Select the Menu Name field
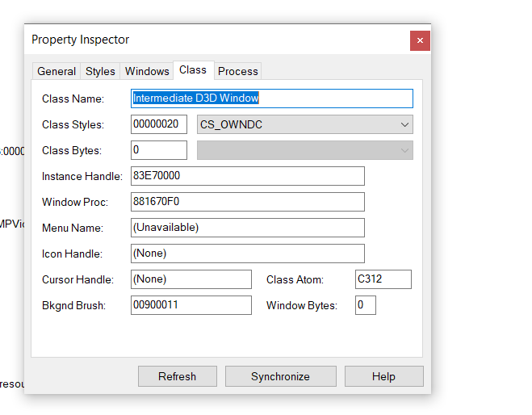This screenshot has height=415, width=532. click(x=247, y=228)
